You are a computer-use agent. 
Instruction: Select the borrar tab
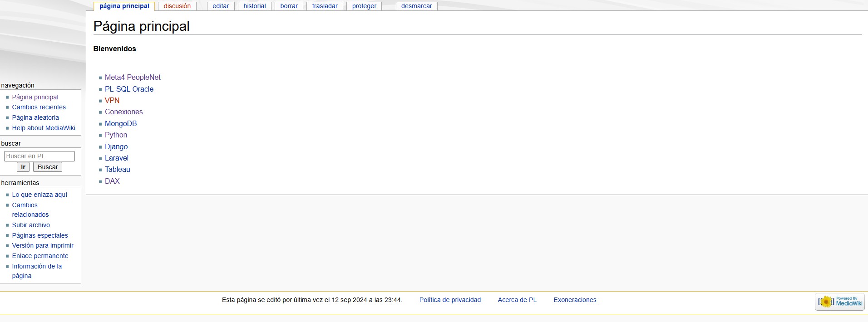[289, 6]
